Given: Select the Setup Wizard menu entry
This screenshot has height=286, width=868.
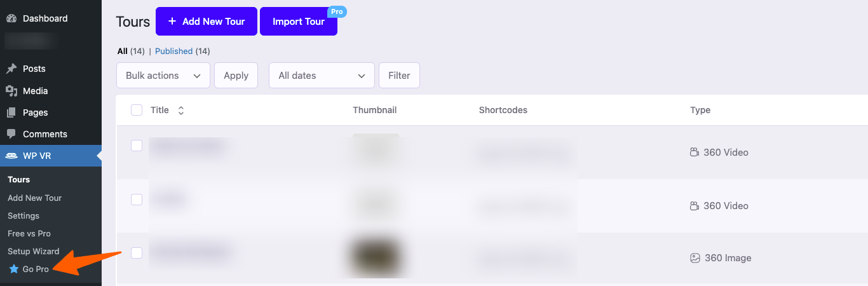Looking at the screenshot, I should (34, 251).
